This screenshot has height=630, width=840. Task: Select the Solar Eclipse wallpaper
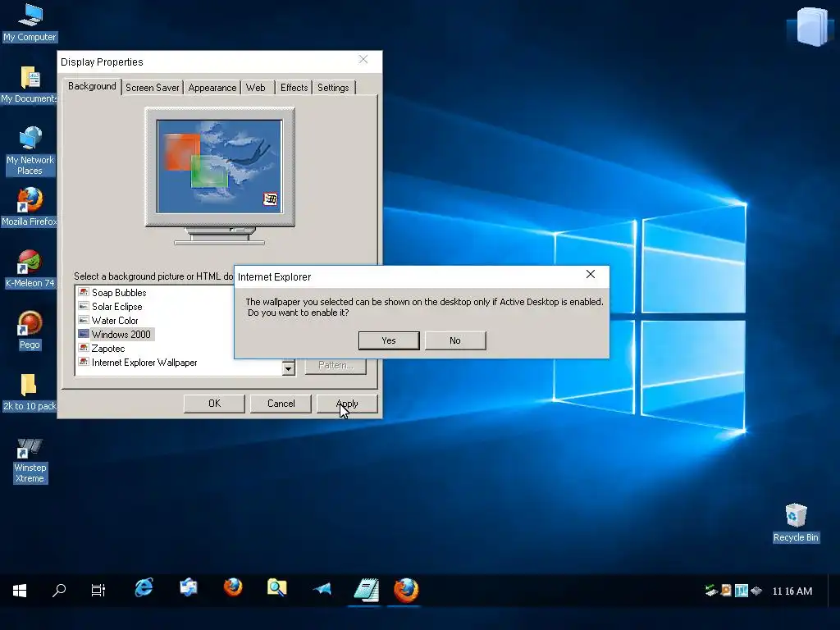(x=116, y=307)
